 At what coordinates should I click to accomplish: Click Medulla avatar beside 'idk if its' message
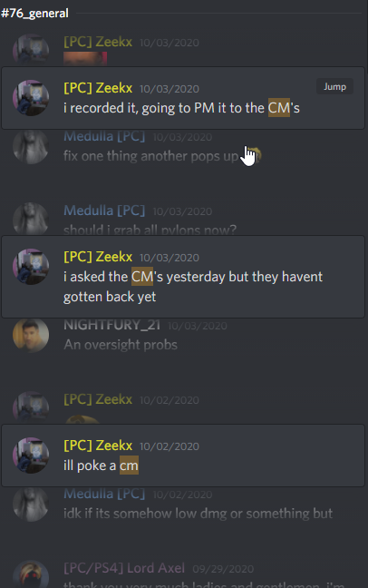point(31,505)
